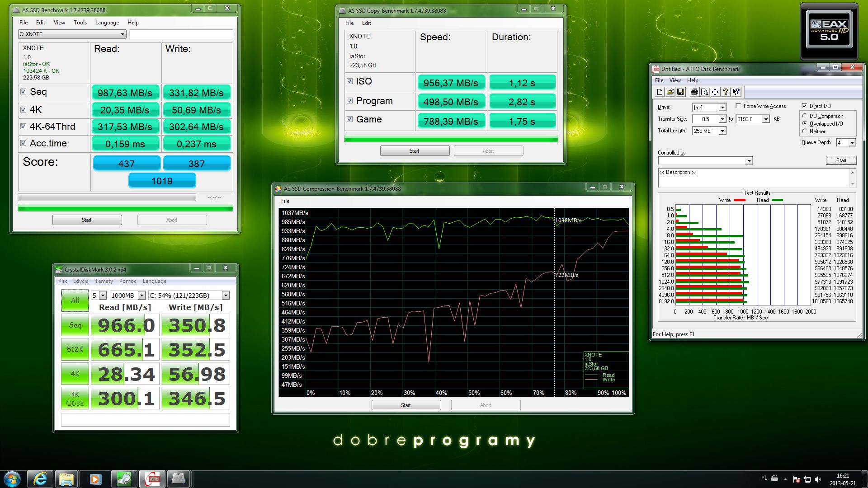This screenshot has width=868, height=488.
Task: Click the four-arrow move icon in ATTO toolbar
Action: (x=715, y=92)
